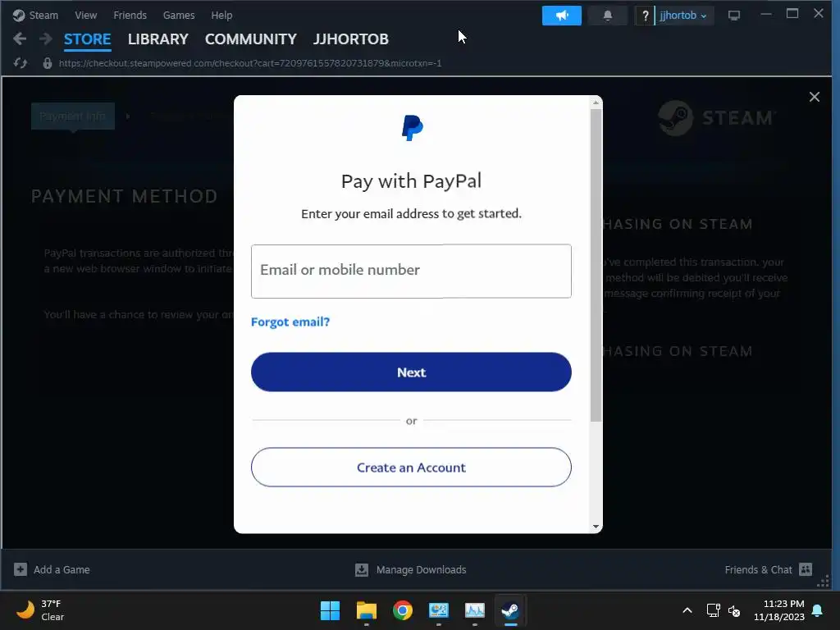Viewport: 840px width, 630px height.
Task: Open the weather widget showing 37°F
Action: 40,610
